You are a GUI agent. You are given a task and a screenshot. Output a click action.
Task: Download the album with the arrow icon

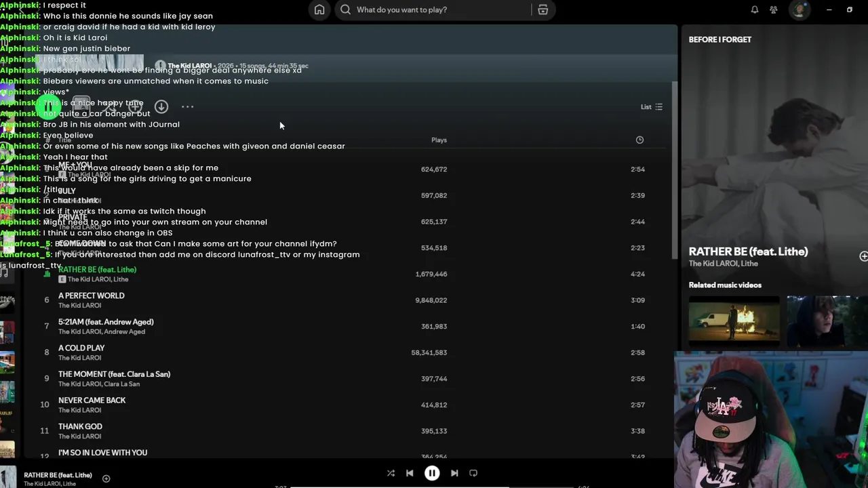click(x=161, y=106)
